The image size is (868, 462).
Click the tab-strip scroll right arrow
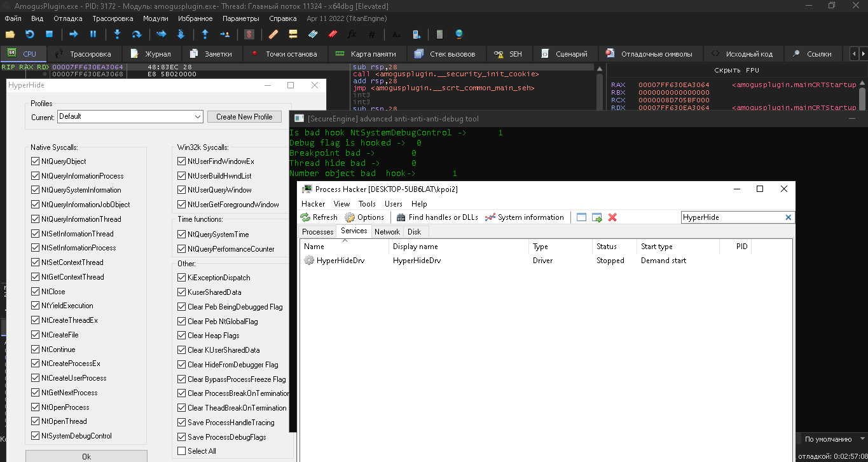(x=863, y=54)
